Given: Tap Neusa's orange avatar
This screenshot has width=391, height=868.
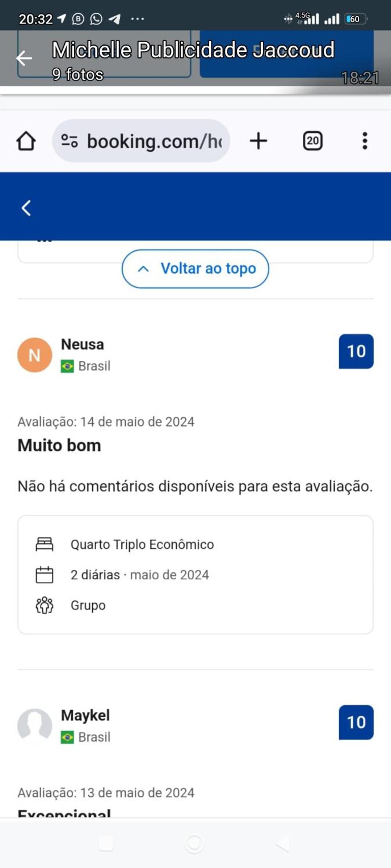Looking at the screenshot, I should [x=35, y=355].
